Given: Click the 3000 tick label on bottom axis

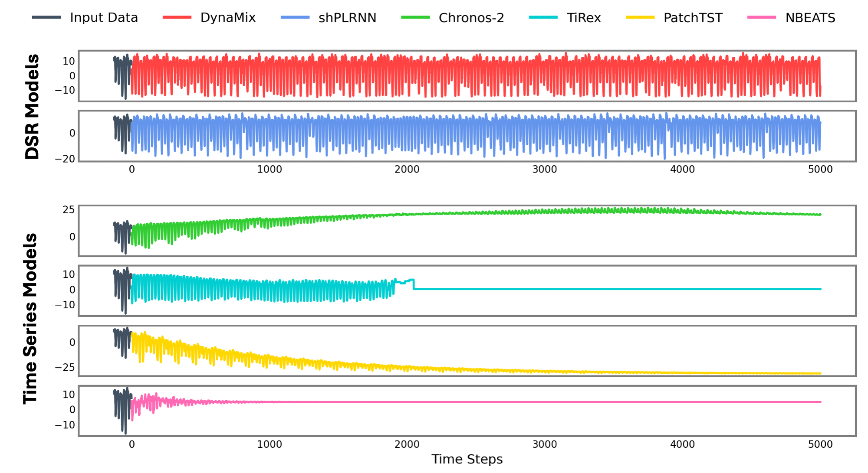Looking at the screenshot, I should tap(544, 444).
